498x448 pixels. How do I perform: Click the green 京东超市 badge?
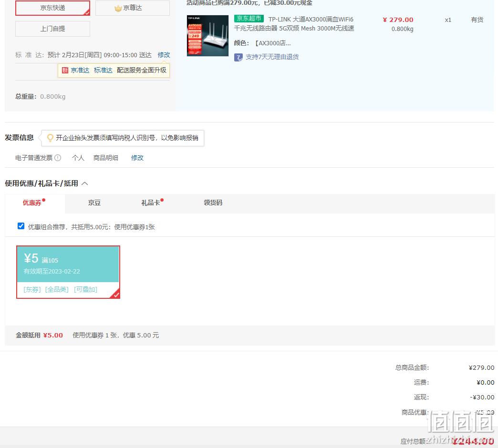(x=249, y=19)
